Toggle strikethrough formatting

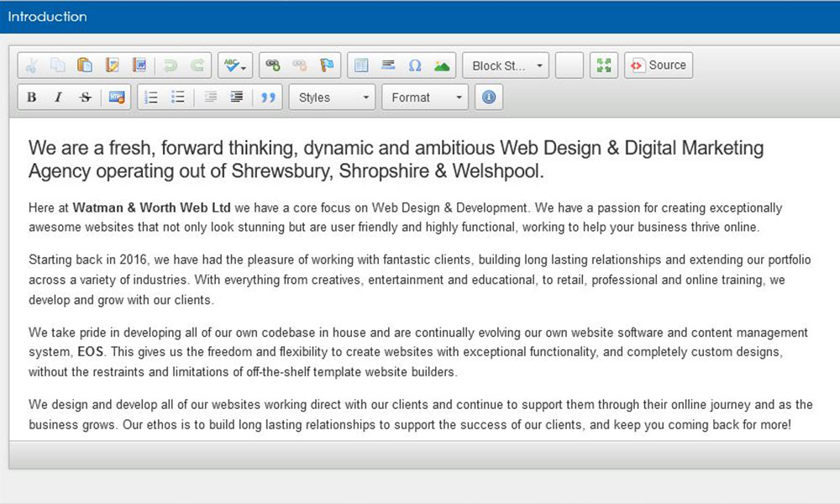pos(85,97)
